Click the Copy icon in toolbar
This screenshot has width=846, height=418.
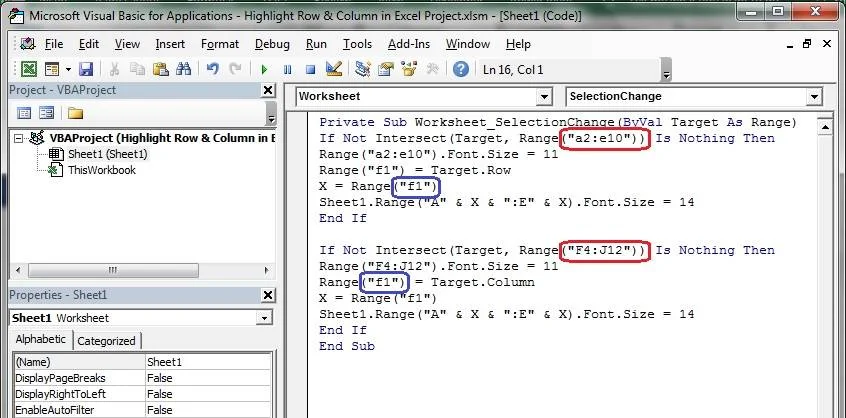138,69
